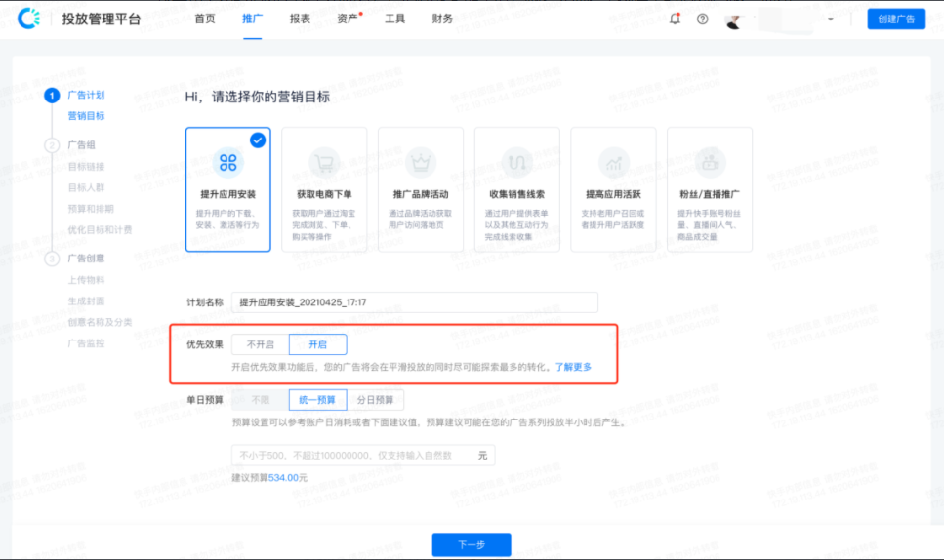Open the notification bell

pyautogui.click(x=675, y=19)
